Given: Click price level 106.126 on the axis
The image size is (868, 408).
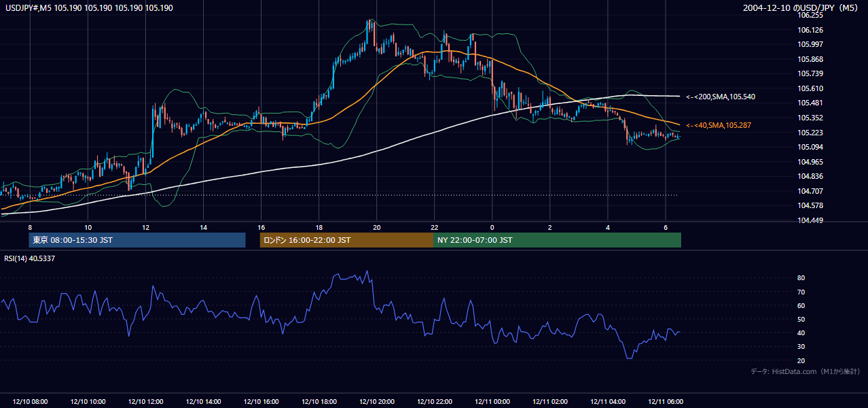Looking at the screenshot, I should tap(811, 30).
